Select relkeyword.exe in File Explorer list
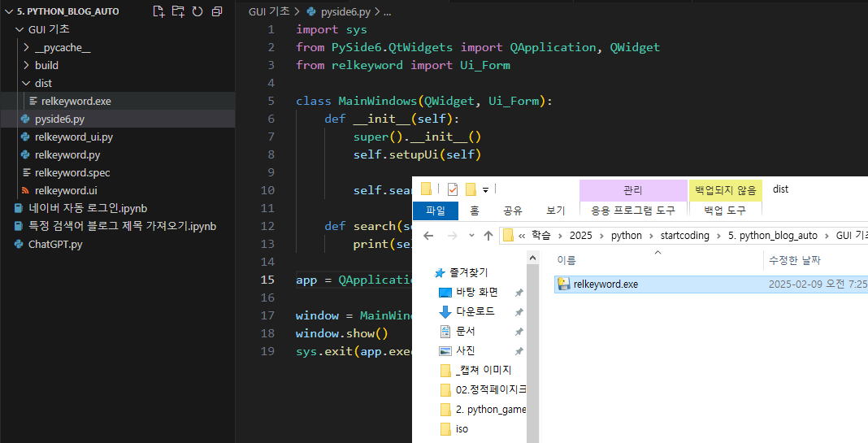The width and height of the screenshot is (868, 443). 711,284
